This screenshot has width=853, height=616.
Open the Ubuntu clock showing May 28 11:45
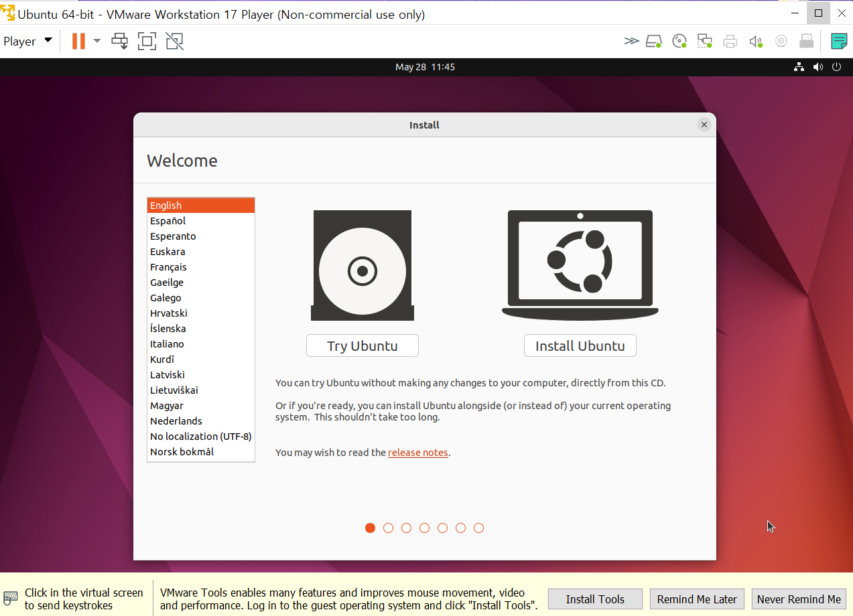pos(425,67)
